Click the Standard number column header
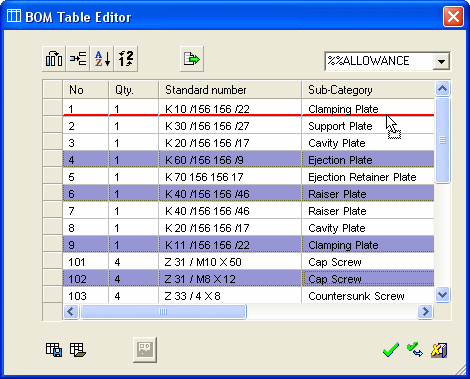This screenshot has width=470, height=379. pos(230,90)
